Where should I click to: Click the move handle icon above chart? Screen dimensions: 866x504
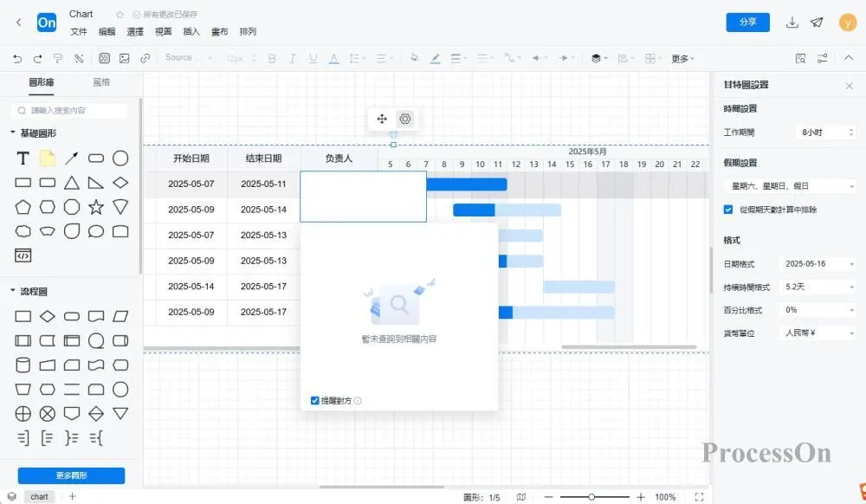382,119
